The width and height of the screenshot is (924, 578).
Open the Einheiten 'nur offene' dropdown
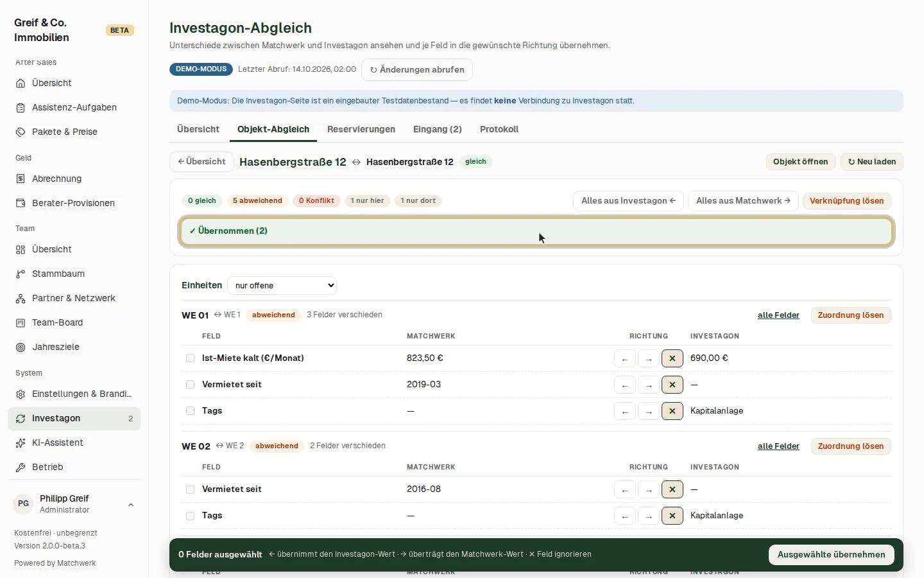coord(282,286)
